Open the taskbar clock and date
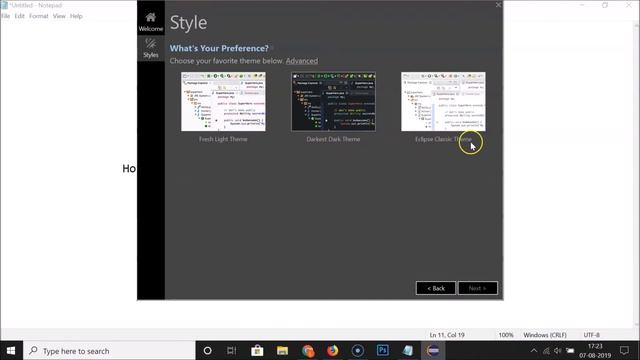This screenshot has width=640, height=360. [x=595, y=351]
